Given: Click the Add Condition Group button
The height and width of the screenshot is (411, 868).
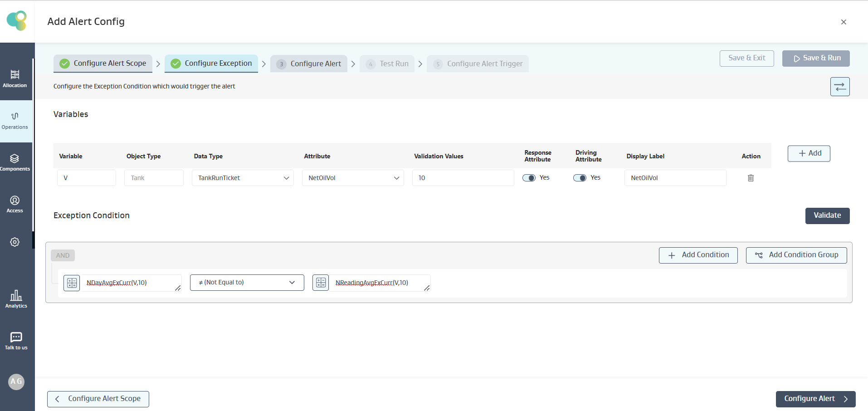Looking at the screenshot, I should [x=796, y=255].
